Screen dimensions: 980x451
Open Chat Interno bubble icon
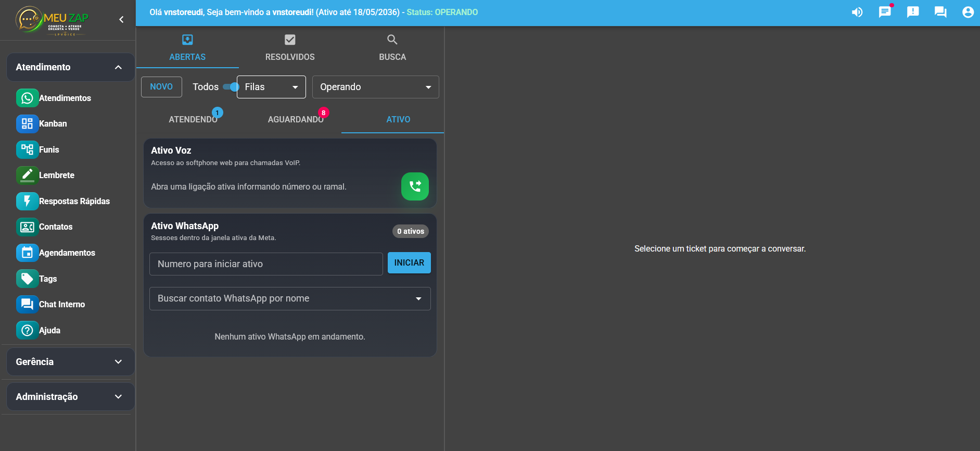[27, 304]
